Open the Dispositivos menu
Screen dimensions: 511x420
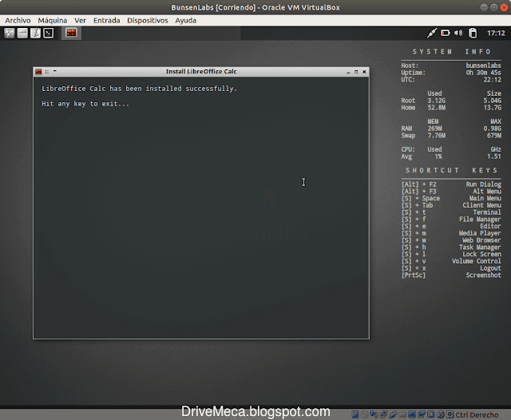(x=148, y=20)
